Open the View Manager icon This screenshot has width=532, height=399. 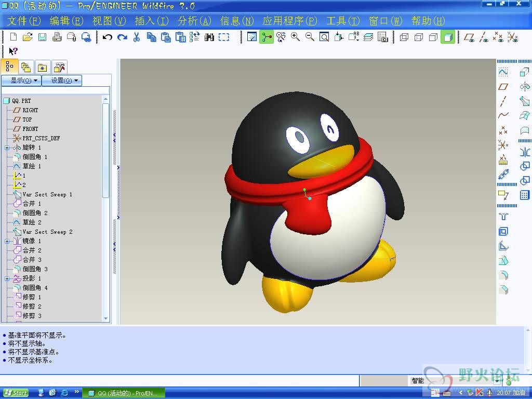[x=383, y=37]
